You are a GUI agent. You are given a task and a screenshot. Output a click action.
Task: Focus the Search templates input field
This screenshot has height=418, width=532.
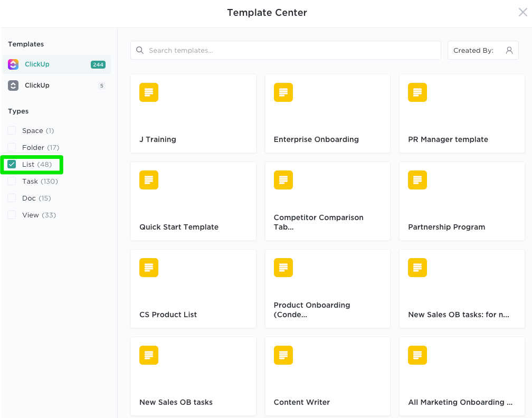coord(286,50)
